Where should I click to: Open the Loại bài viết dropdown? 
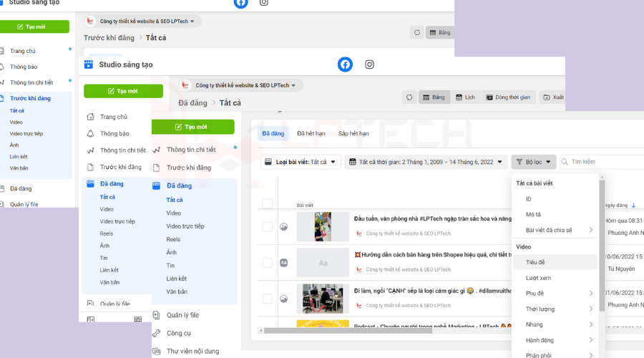[x=300, y=162]
